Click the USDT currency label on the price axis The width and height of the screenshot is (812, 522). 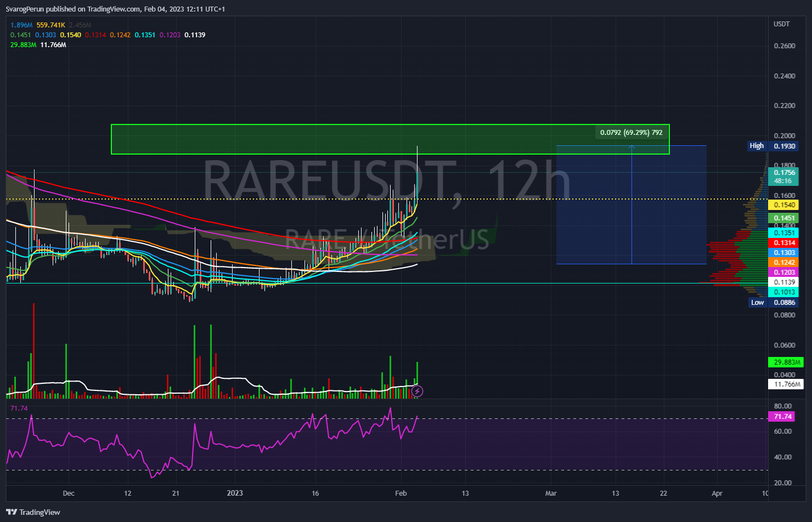(782, 24)
